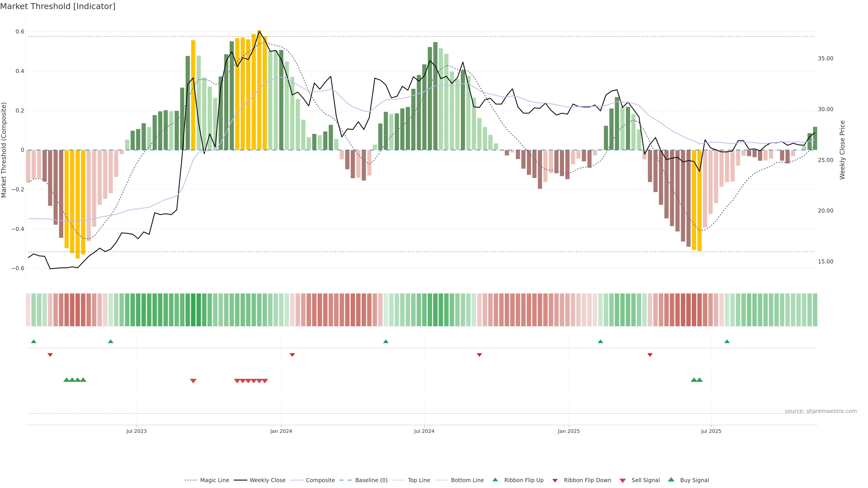Screen dimensions: 868x488
Task: Click the Weekly Close Price axis title
Action: click(842, 150)
